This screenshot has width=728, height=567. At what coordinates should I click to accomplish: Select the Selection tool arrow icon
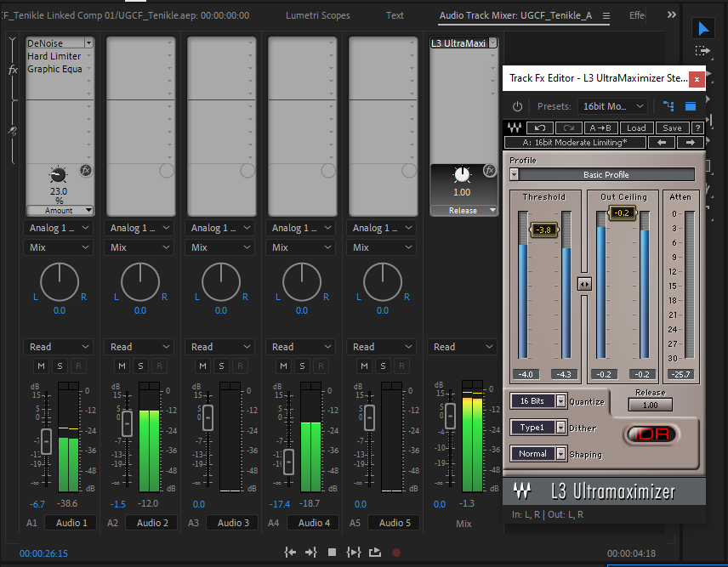[703, 29]
